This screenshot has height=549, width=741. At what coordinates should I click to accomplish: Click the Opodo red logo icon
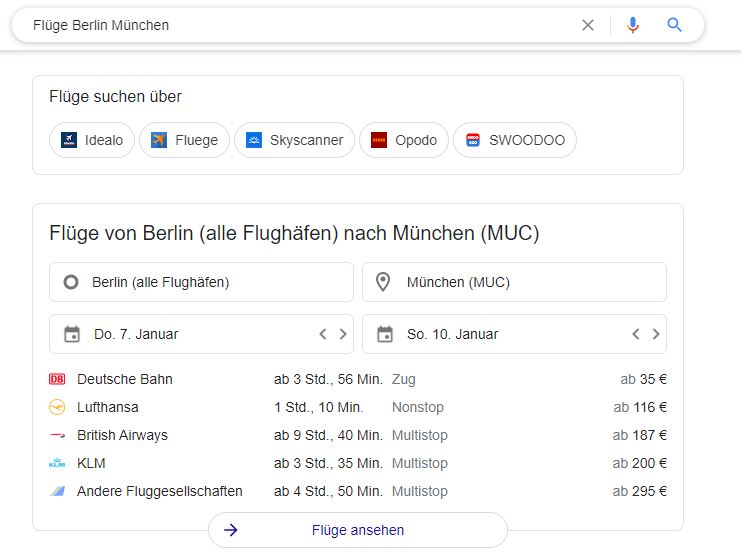click(379, 140)
